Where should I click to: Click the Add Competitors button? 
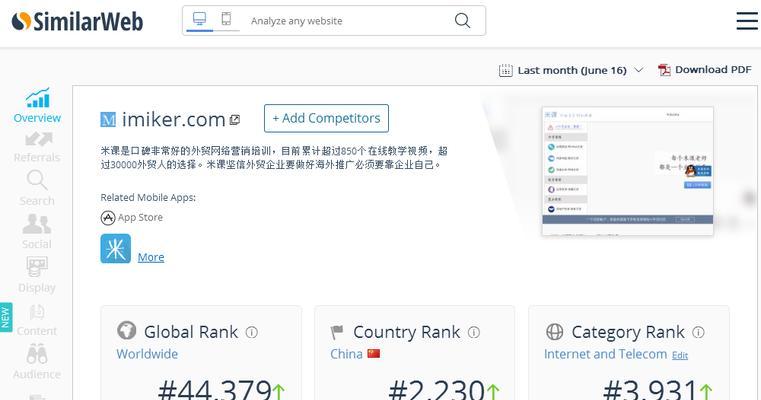(326, 118)
